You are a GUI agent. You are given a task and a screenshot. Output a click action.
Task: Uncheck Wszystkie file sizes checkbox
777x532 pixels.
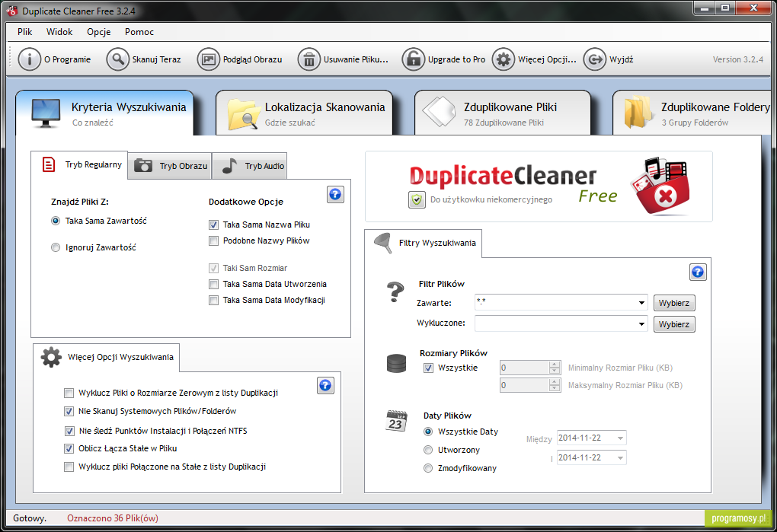tap(428, 368)
